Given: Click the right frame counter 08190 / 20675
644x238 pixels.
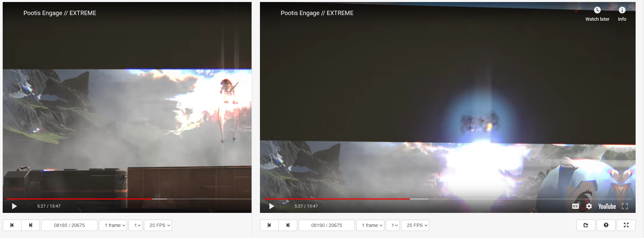Looking at the screenshot, I should (327, 225).
